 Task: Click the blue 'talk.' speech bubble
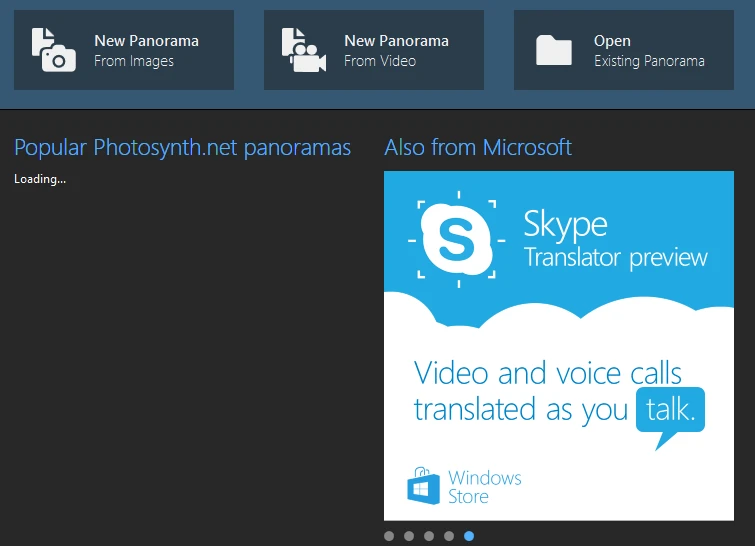pyautogui.click(x=670, y=410)
